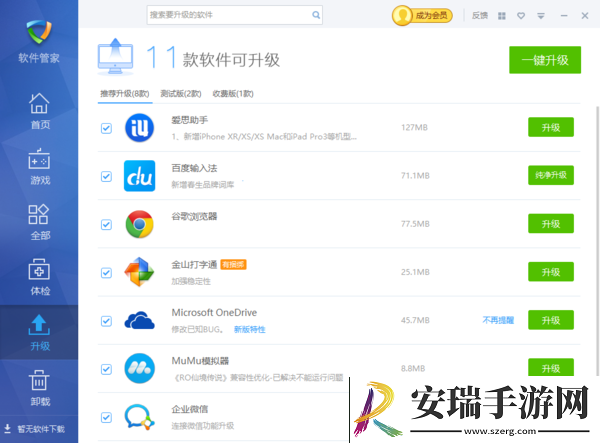This screenshot has height=443, width=600.
Task: Click 升级 button for 金山打字通
Action: coord(551,272)
